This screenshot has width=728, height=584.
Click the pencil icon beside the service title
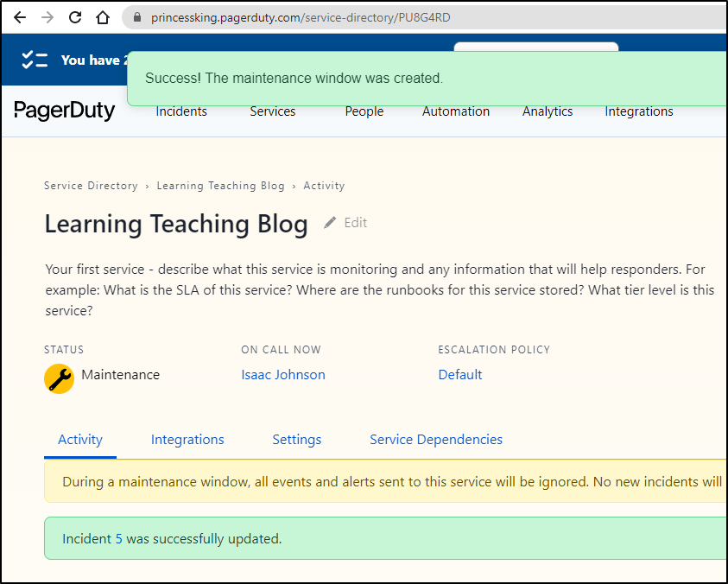[330, 223]
